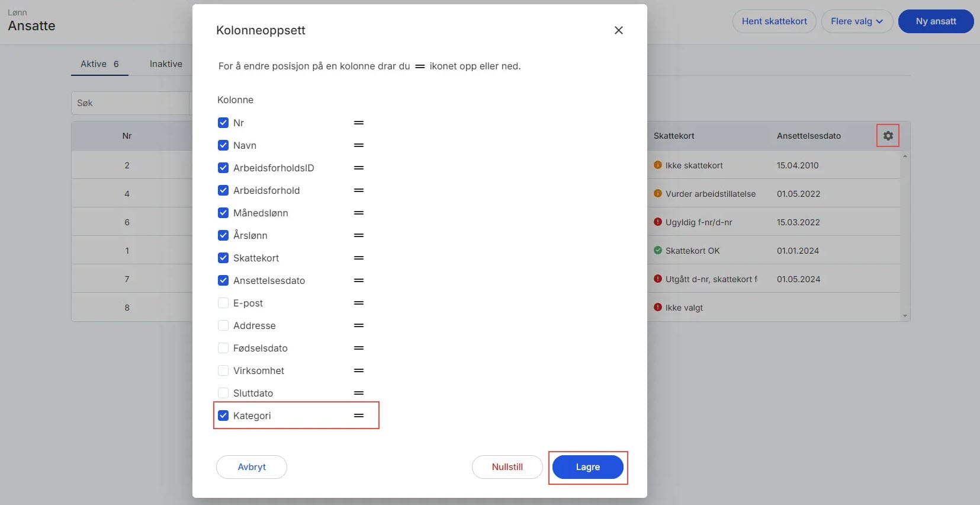
Task: Enable the Addresse column checkbox
Action: [x=223, y=325]
